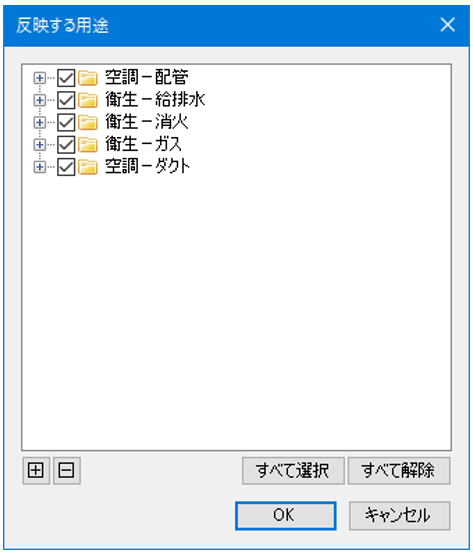This screenshot has height=552, width=473.
Task: Expand the 空調－配管 tree node
Action: [x=39, y=78]
